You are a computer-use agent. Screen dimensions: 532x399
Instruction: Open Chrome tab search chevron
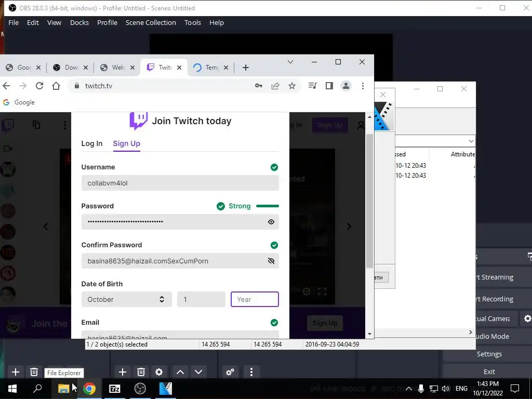pyautogui.click(x=290, y=62)
